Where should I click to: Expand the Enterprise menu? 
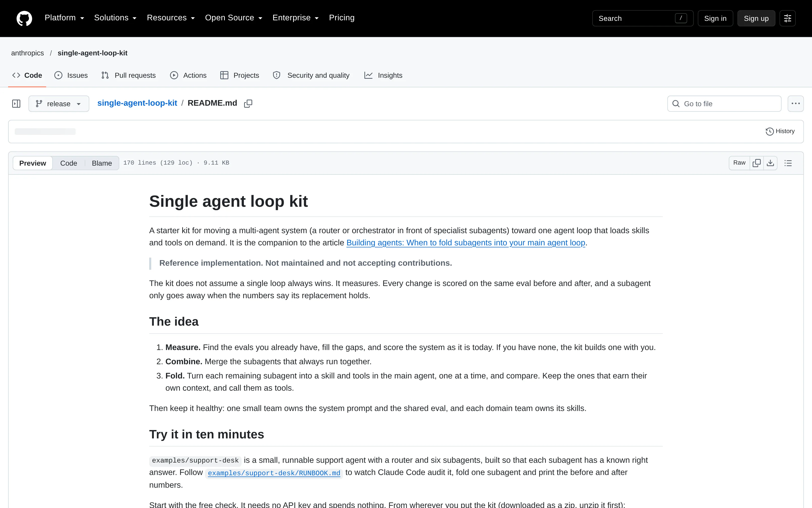tap(296, 18)
